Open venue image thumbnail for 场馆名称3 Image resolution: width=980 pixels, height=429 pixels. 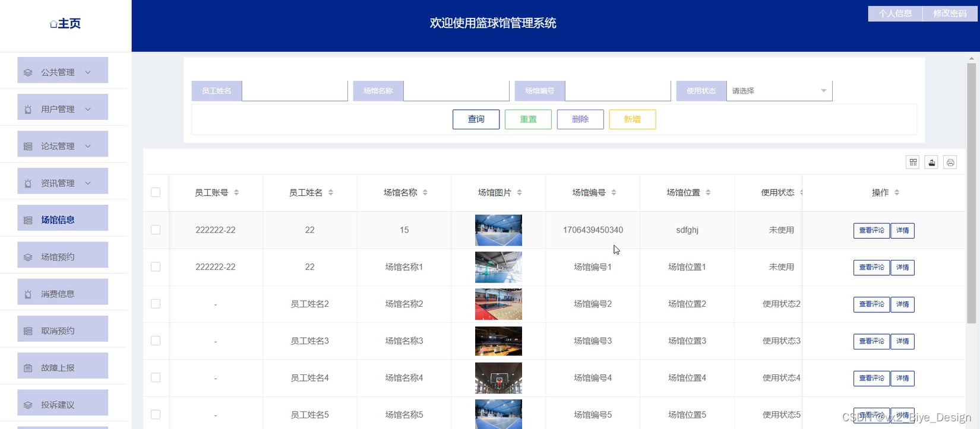tap(498, 341)
